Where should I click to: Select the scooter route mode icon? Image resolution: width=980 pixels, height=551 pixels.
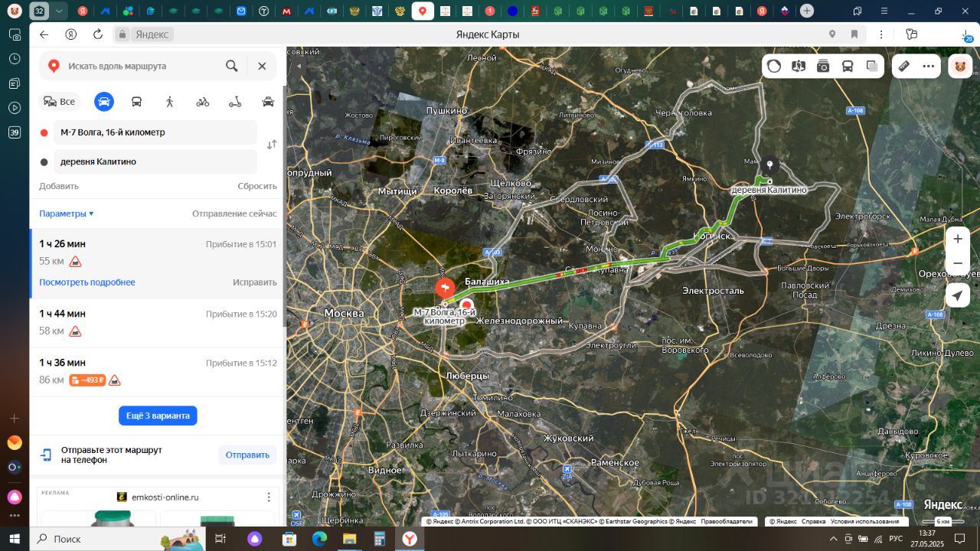tap(235, 102)
